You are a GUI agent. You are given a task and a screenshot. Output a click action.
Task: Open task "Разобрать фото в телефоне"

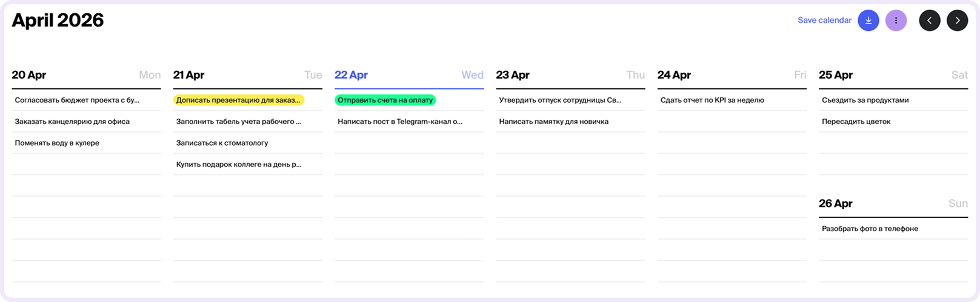tap(870, 229)
